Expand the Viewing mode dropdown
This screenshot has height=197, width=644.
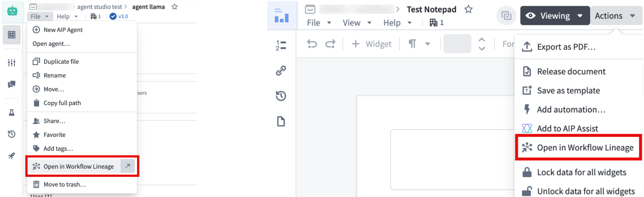[555, 16]
